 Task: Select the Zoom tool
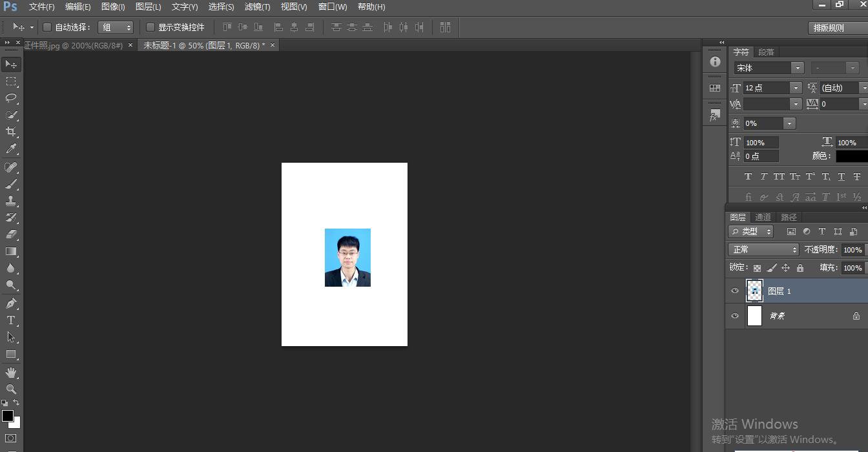click(11, 389)
